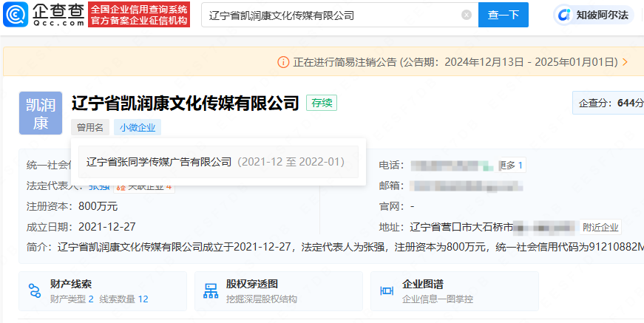Open 关联企业 4 related companies
This screenshot has width=644, height=323.
coord(143,186)
